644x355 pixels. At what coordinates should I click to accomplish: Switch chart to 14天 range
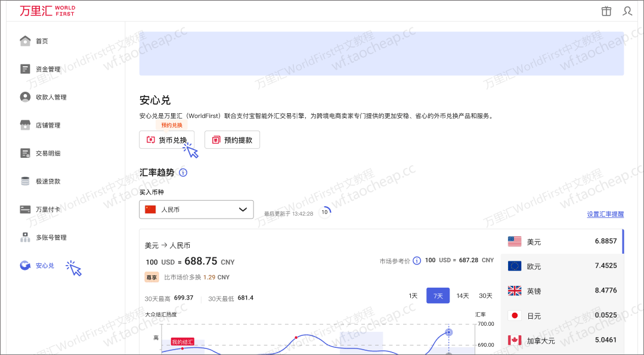463,295
